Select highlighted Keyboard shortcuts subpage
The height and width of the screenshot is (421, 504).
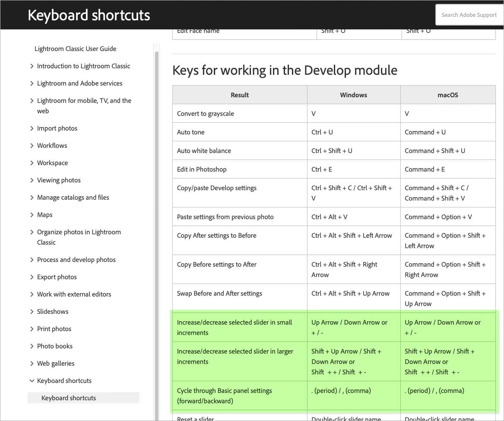(84, 398)
